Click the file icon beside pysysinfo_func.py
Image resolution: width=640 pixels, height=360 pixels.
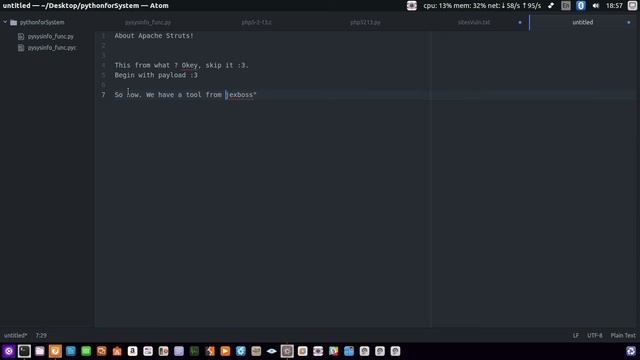pyautogui.click(x=21, y=36)
